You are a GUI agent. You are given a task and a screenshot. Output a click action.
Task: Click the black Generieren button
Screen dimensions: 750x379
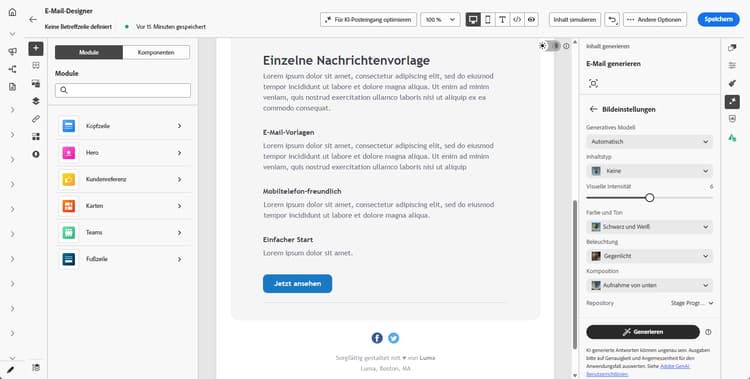tap(643, 332)
